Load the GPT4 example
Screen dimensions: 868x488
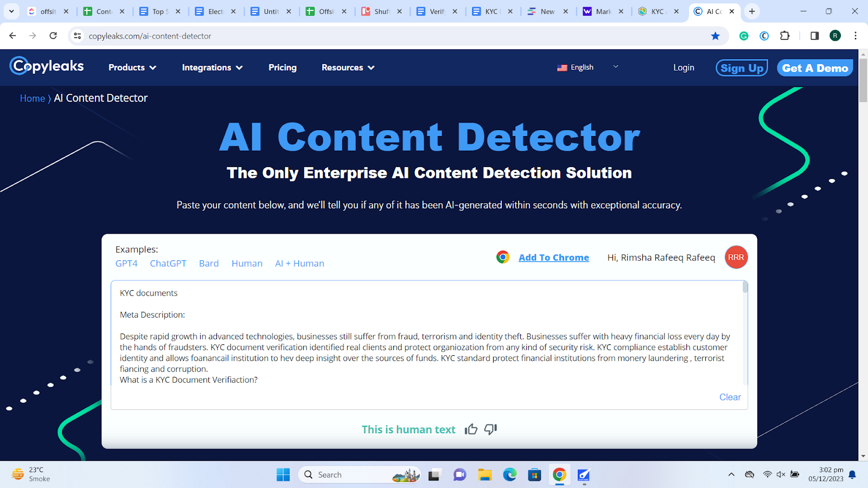[x=126, y=264]
